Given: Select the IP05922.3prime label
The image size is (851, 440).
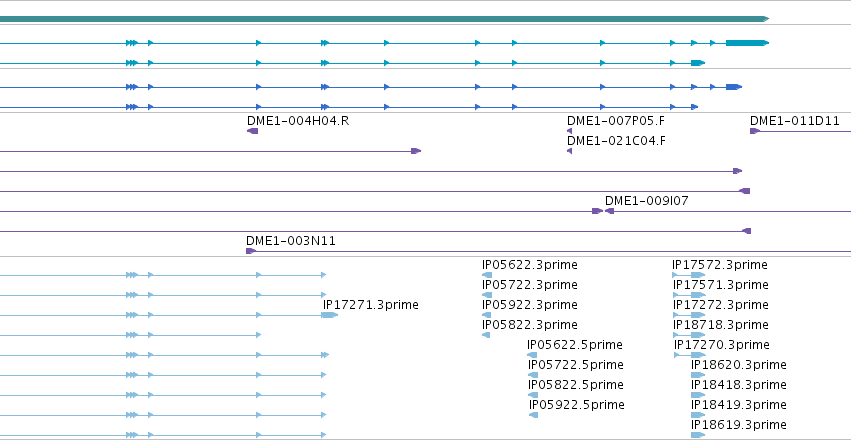Looking at the screenshot, I should 530,305.
